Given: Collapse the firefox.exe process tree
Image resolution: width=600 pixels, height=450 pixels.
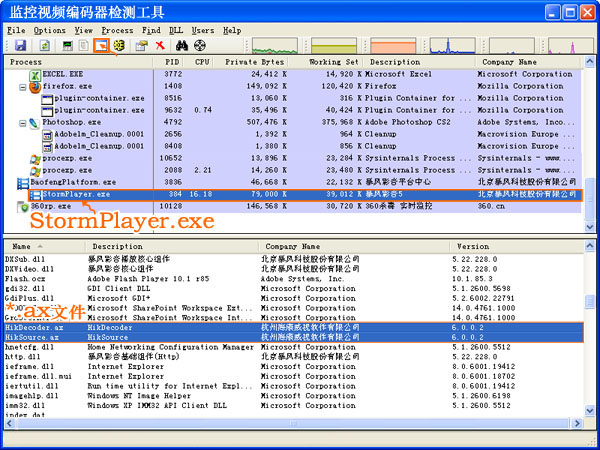Looking at the screenshot, I should [x=22, y=88].
